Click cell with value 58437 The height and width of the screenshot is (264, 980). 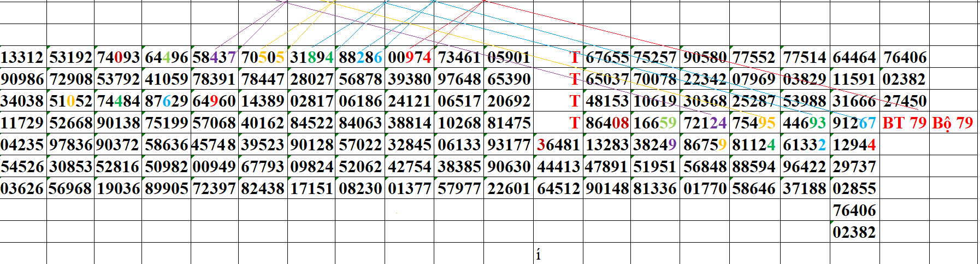214,57
